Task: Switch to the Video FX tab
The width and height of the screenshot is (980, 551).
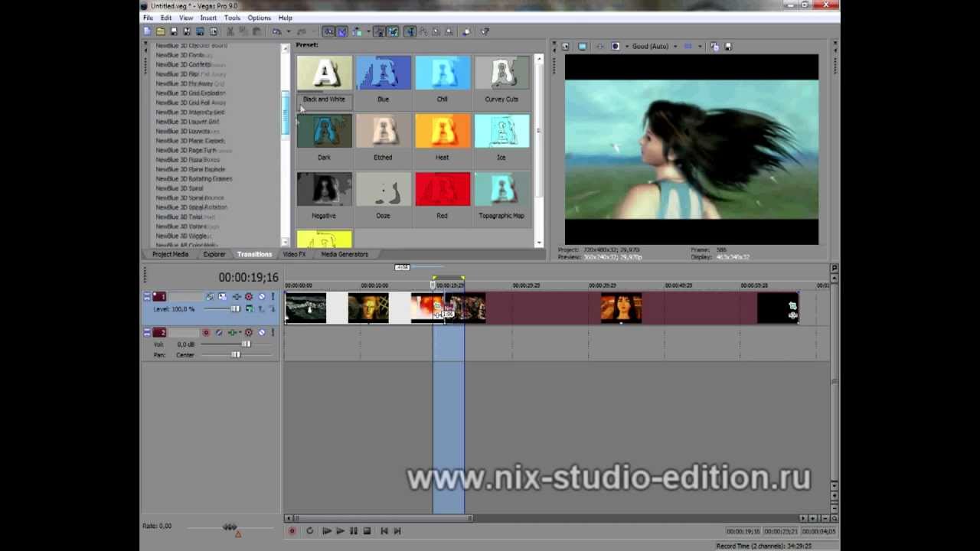Action: click(x=294, y=254)
